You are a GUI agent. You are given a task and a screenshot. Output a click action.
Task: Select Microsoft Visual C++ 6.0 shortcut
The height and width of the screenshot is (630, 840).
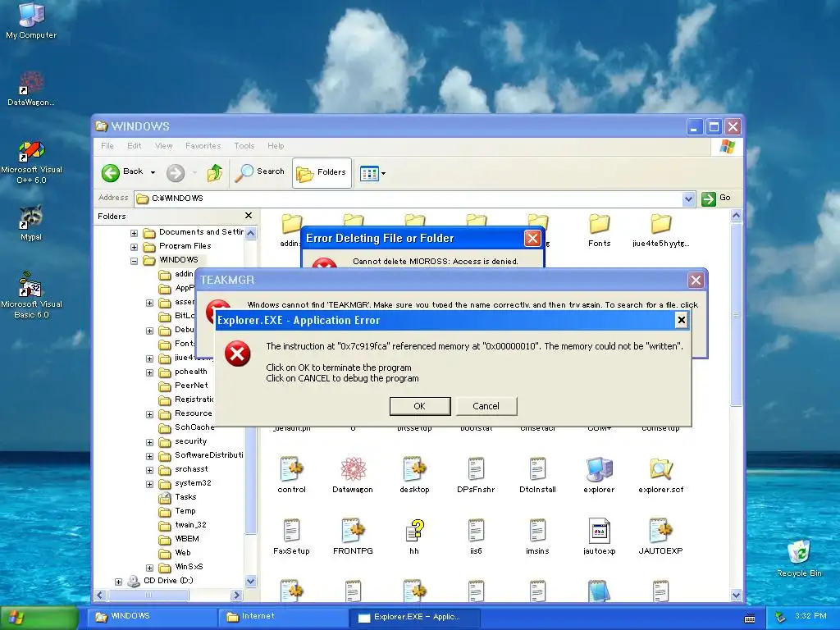pos(31,162)
